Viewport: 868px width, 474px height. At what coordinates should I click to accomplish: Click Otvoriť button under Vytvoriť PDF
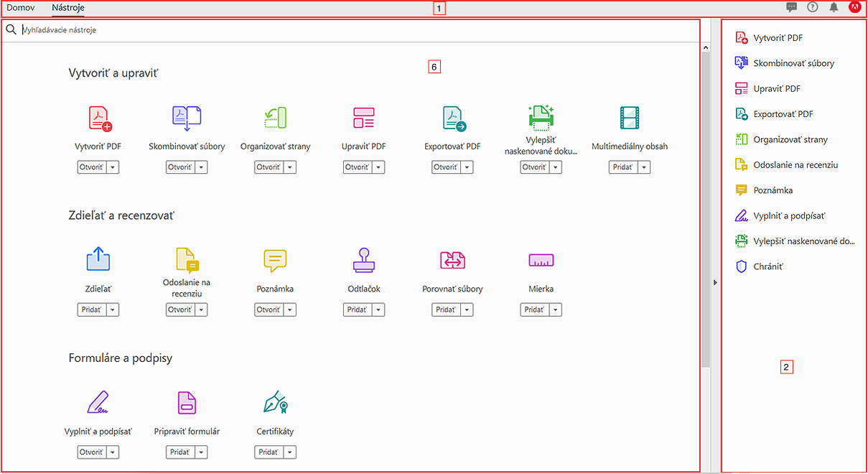click(92, 167)
